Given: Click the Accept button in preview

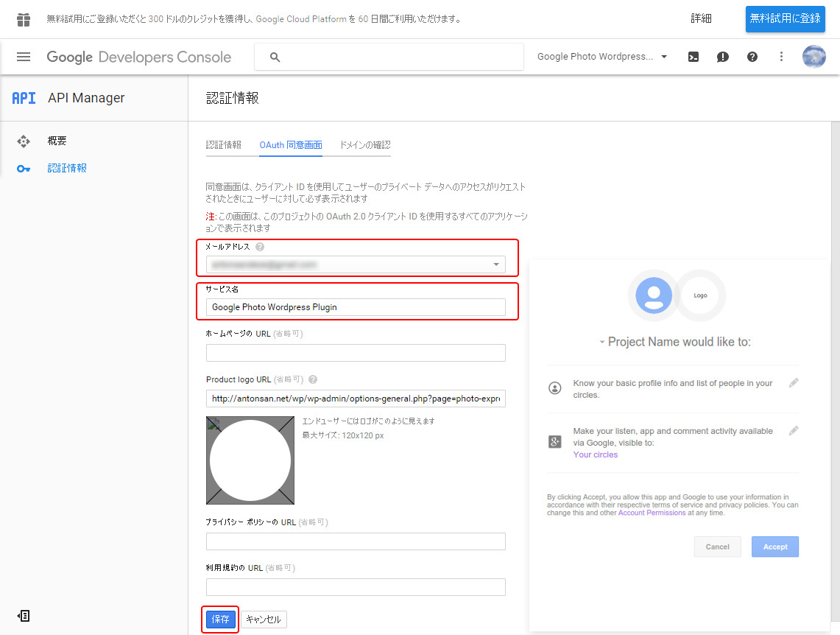Looking at the screenshot, I should click(775, 547).
